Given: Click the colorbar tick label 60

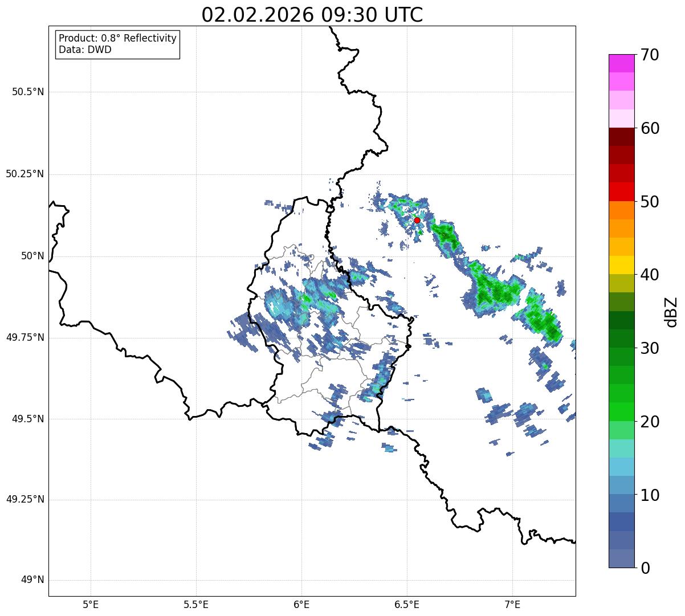Looking at the screenshot, I should (650, 128).
